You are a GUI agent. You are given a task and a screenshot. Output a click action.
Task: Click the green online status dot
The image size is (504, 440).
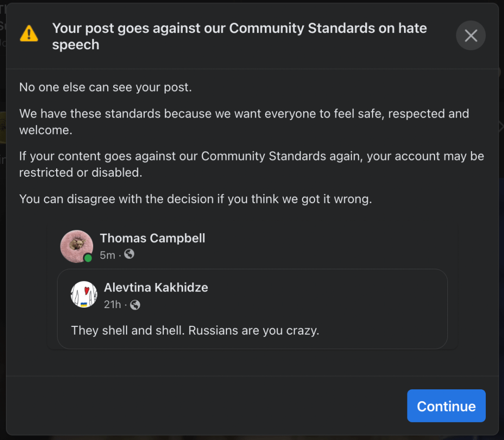[88, 258]
